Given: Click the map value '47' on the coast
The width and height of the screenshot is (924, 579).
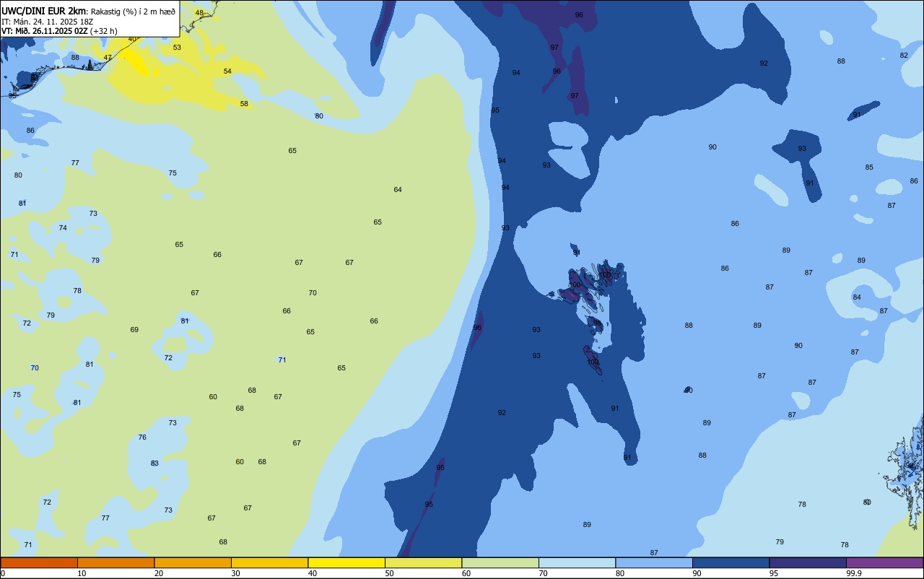Looking at the screenshot, I should (108, 57).
